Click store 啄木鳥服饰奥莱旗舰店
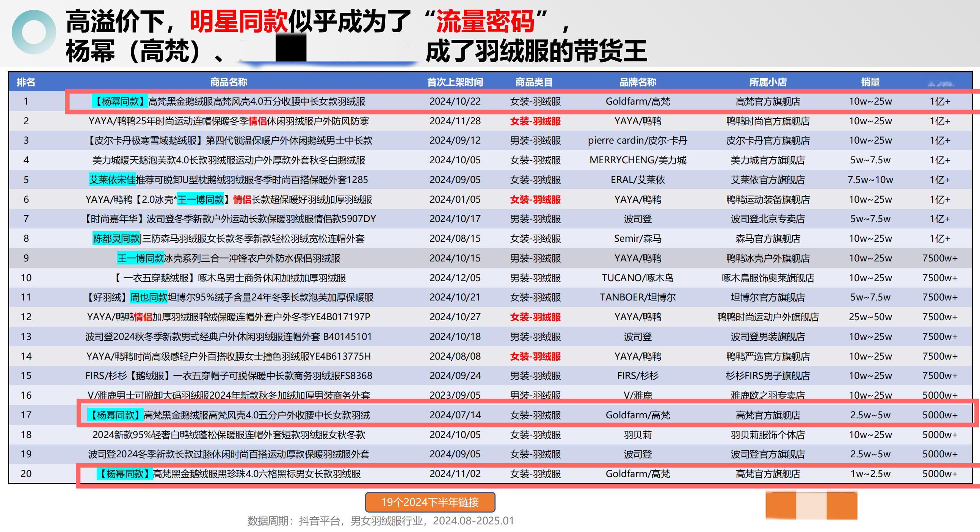 768,278
